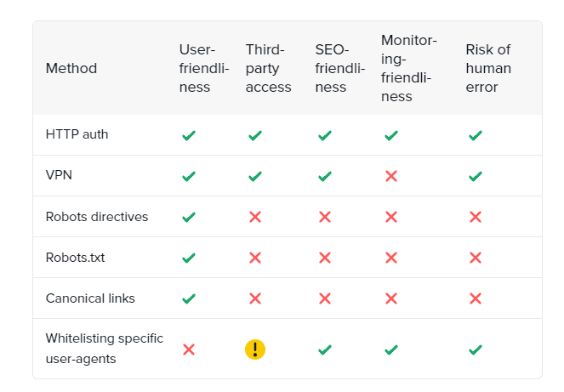The width and height of the screenshot is (564, 392).
Task: Click the green check for Robots.txt user-friendliness
Action: click(x=189, y=258)
